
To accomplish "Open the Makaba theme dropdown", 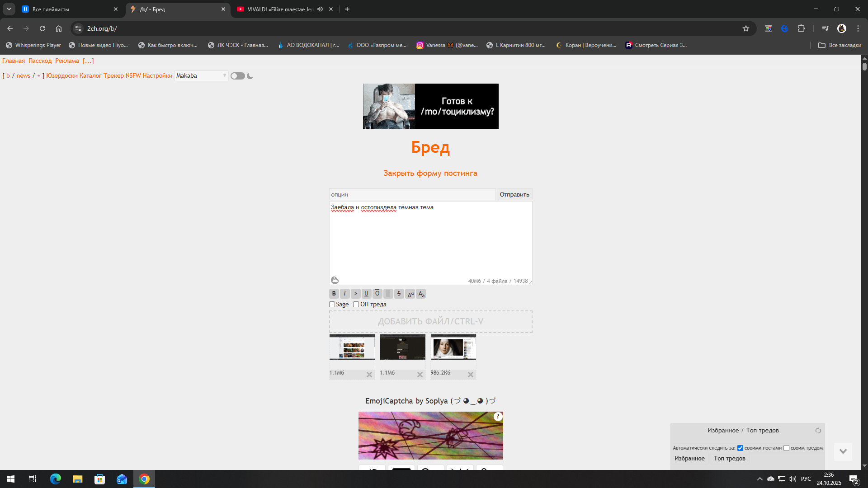I will pyautogui.click(x=201, y=76).
